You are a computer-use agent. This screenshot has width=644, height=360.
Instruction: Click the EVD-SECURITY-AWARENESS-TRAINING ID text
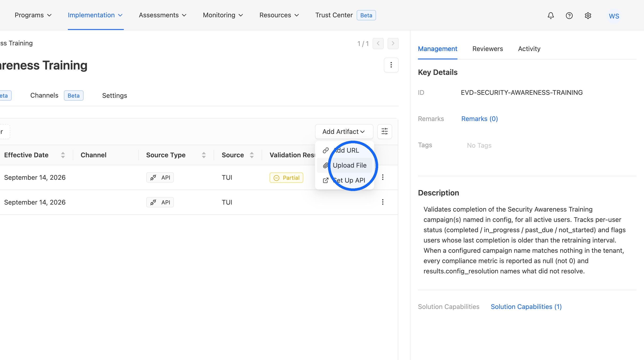pyautogui.click(x=522, y=92)
